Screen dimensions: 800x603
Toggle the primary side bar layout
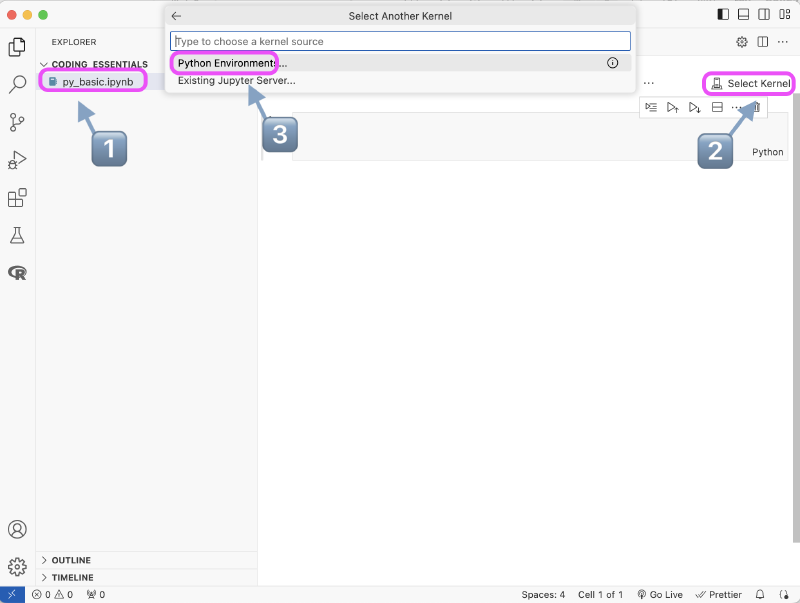723,15
